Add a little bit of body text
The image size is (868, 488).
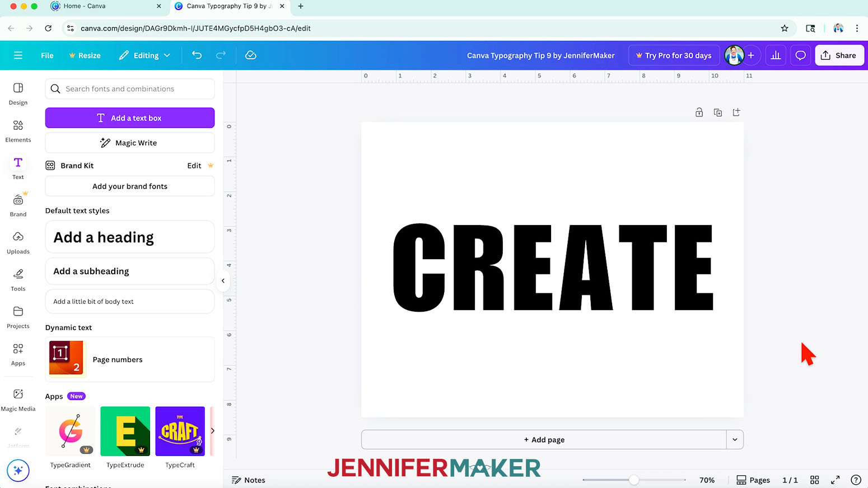(130, 302)
